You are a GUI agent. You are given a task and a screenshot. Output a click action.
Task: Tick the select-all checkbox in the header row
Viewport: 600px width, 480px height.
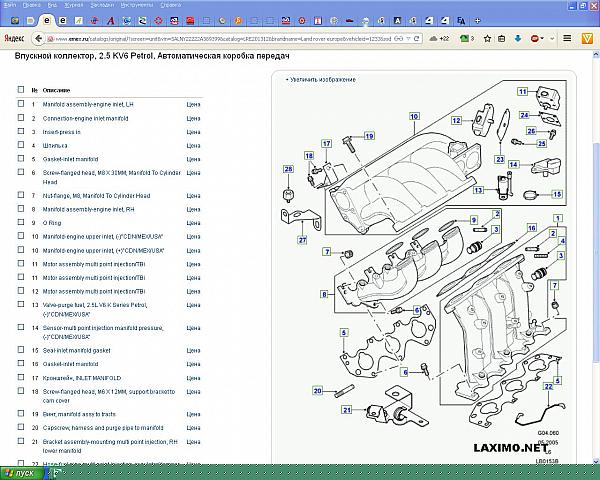[x=21, y=90]
